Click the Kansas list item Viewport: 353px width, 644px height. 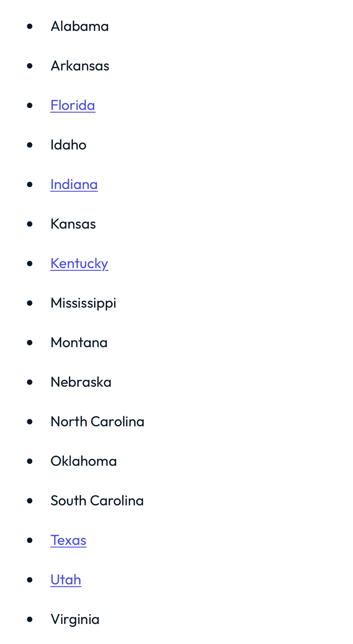point(73,224)
